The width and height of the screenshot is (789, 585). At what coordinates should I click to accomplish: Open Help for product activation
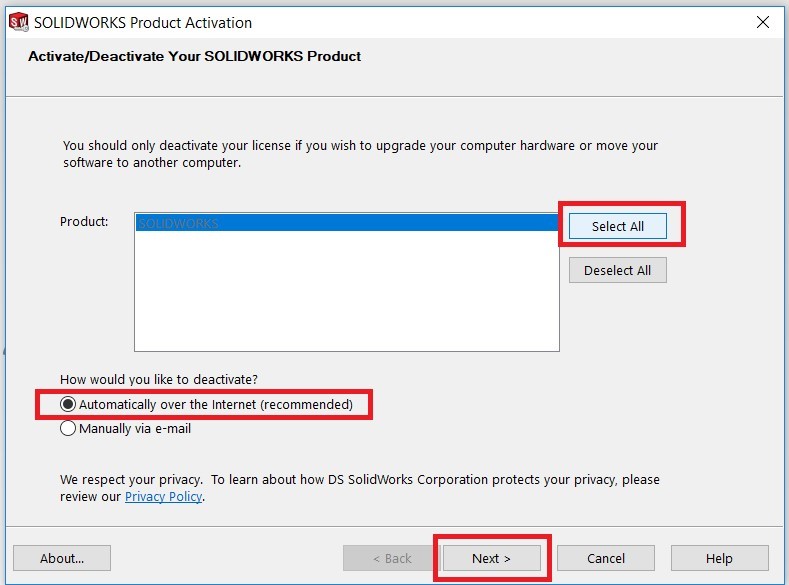click(x=720, y=558)
